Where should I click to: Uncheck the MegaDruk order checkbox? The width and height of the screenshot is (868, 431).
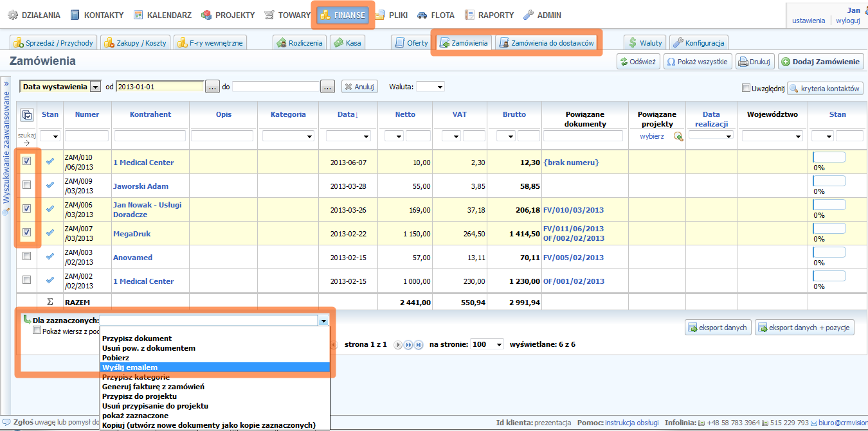coord(26,233)
